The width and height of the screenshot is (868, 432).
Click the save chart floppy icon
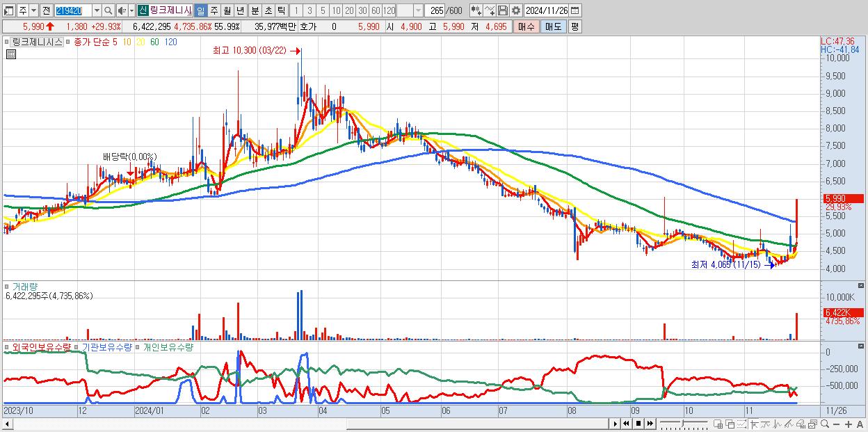point(502,10)
